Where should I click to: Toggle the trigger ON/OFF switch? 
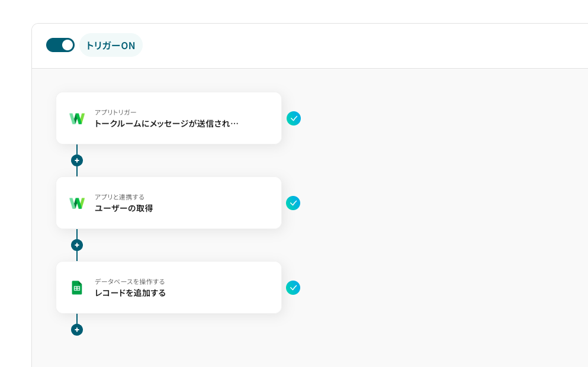(x=60, y=45)
